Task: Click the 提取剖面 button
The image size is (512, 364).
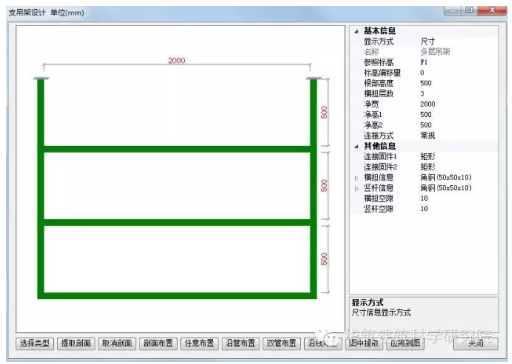Action: (x=76, y=343)
